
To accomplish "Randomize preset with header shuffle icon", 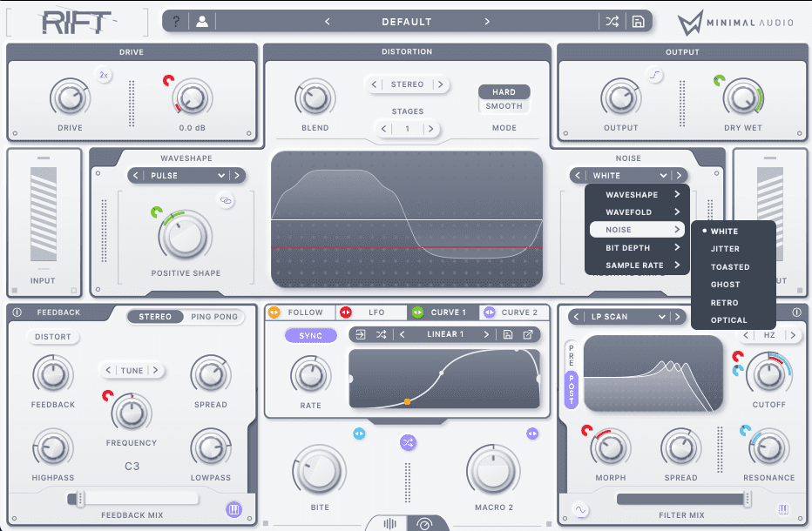I will [612, 22].
